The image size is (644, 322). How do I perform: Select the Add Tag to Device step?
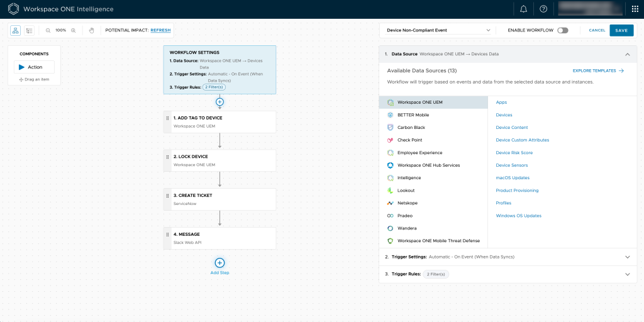[219, 122]
